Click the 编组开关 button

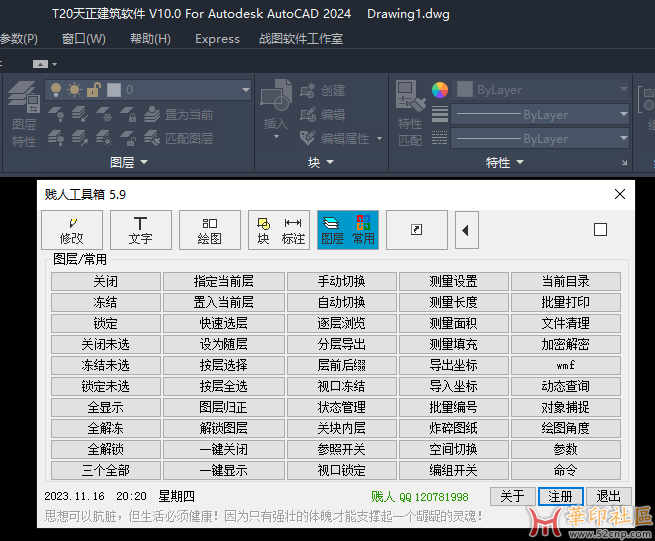454,470
